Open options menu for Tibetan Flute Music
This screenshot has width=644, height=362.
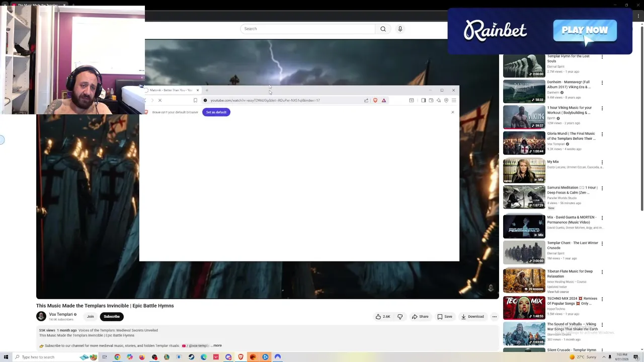(x=602, y=272)
